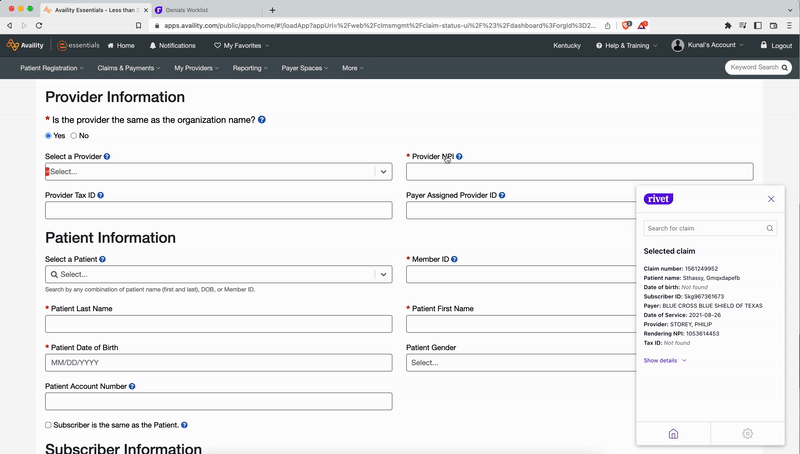Viewport: 800px width, 454px height.
Task: Click search magnifier in Rivet claim search
Action: point(769,229)
